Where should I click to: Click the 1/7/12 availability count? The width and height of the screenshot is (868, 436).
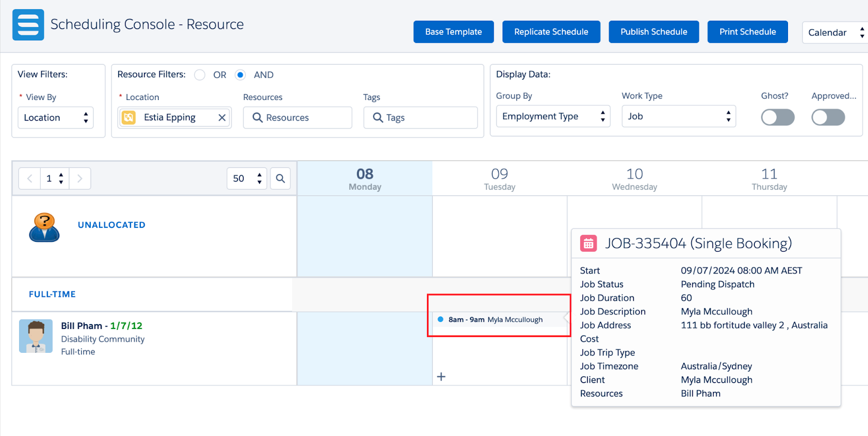point(126,326)
